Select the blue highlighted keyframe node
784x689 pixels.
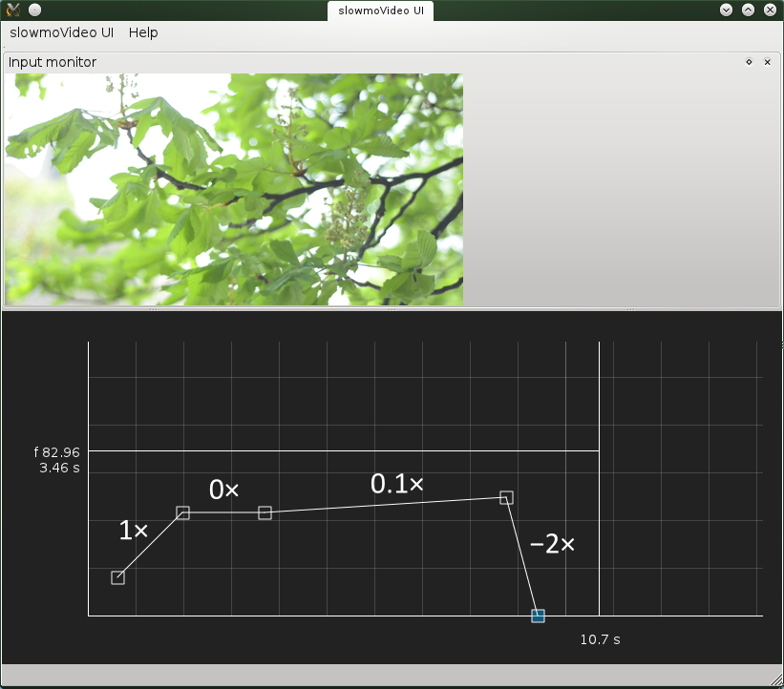click(538, 616)
